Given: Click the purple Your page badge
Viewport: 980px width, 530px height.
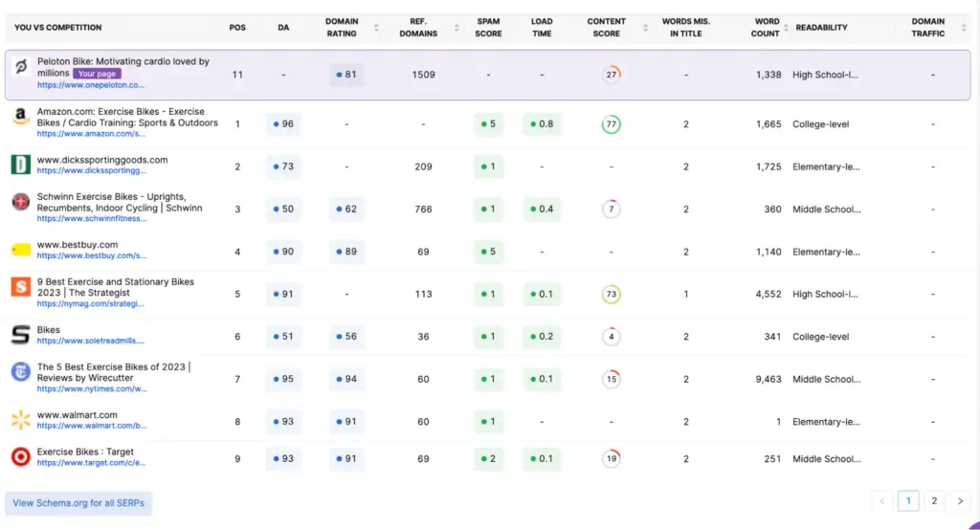Looking at the screenshot, I should click(97, 73).
